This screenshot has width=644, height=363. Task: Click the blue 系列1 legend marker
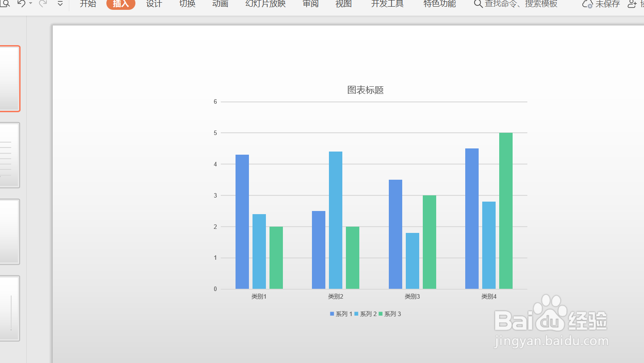coord(332,313)
